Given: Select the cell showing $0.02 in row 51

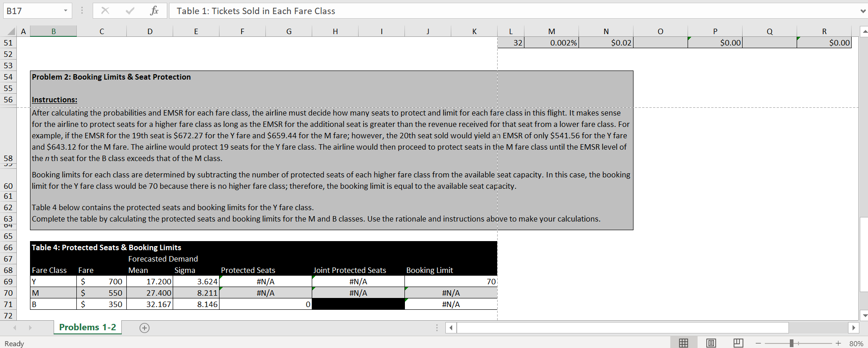Looking at the screenshot, I should (606, 43).
